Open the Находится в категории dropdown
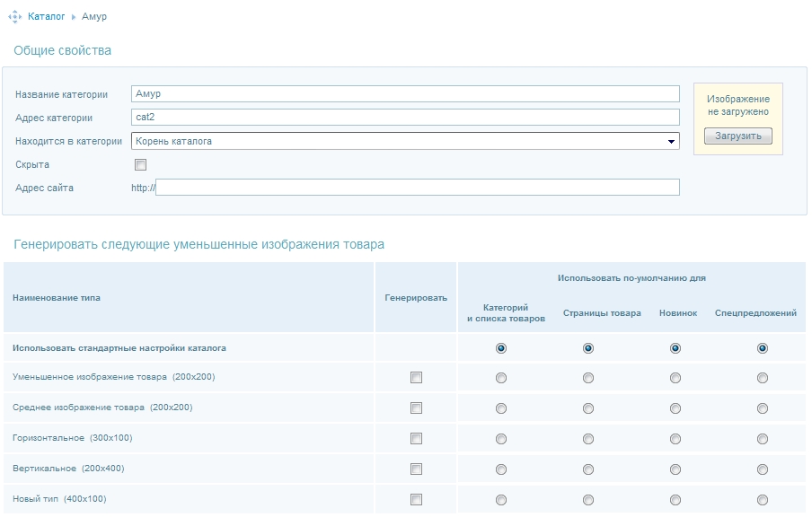The width and height of the screenshot is (812, 526). coord(405,141)
